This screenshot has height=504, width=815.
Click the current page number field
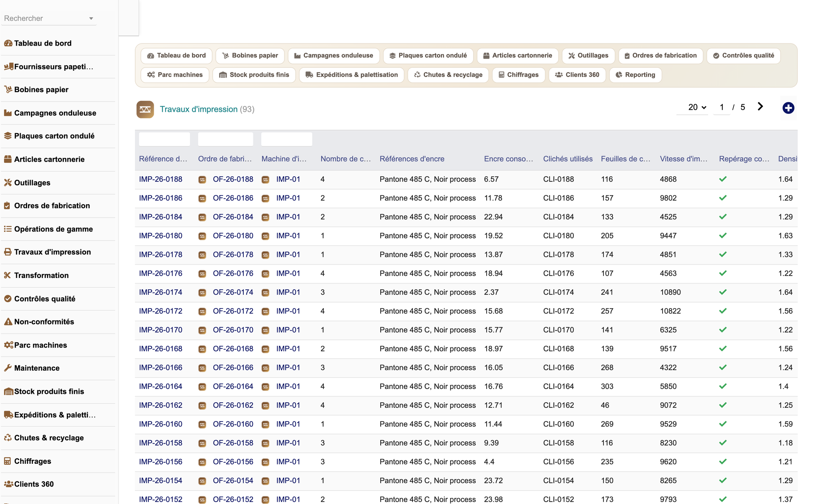click(x=721, y=107)
